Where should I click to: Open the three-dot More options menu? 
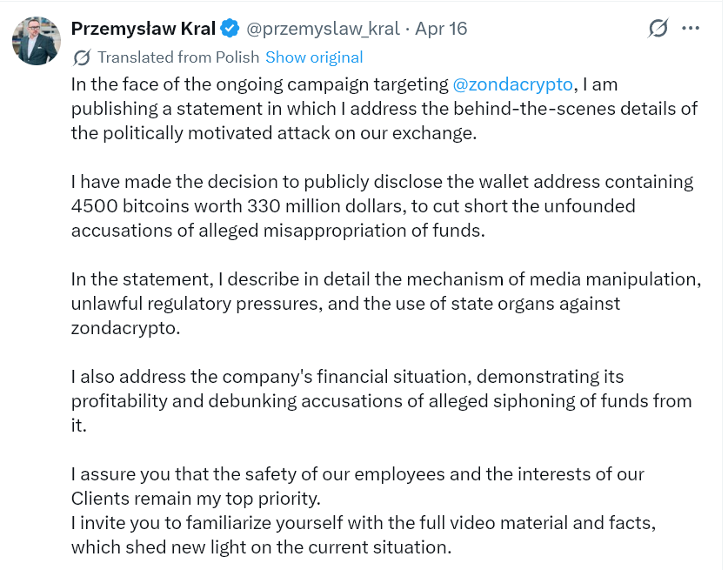691,29
